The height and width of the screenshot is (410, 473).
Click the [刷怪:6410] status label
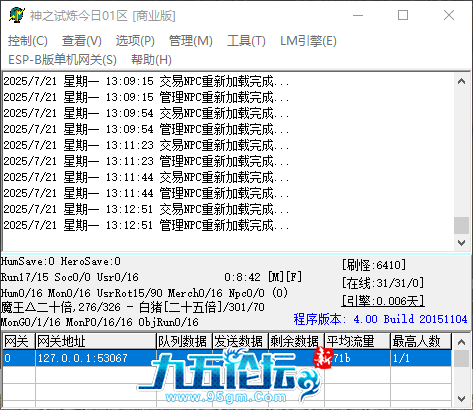pyautogui.click(x=374, y=265)
